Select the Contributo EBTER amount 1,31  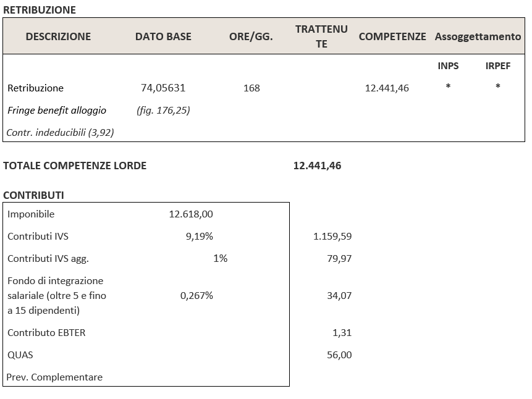(x=342, y=332)
